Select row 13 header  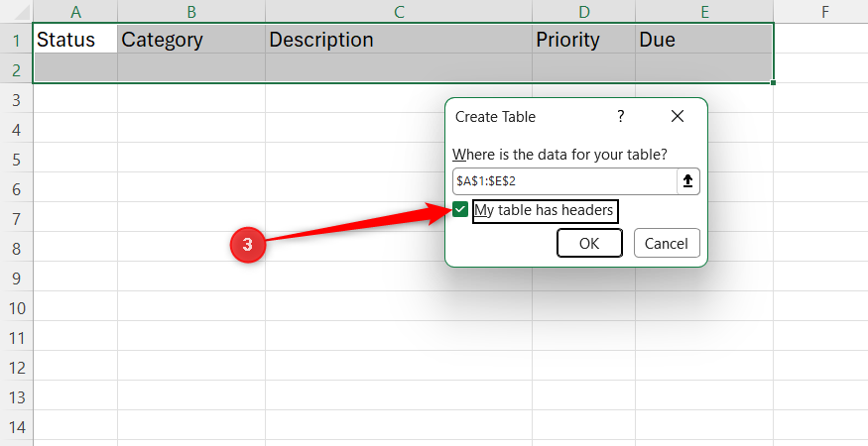coord(16,397)
